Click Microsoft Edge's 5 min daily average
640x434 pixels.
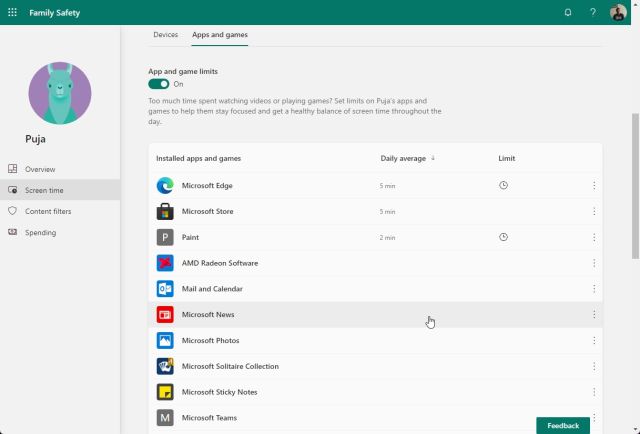pos(387,186)
